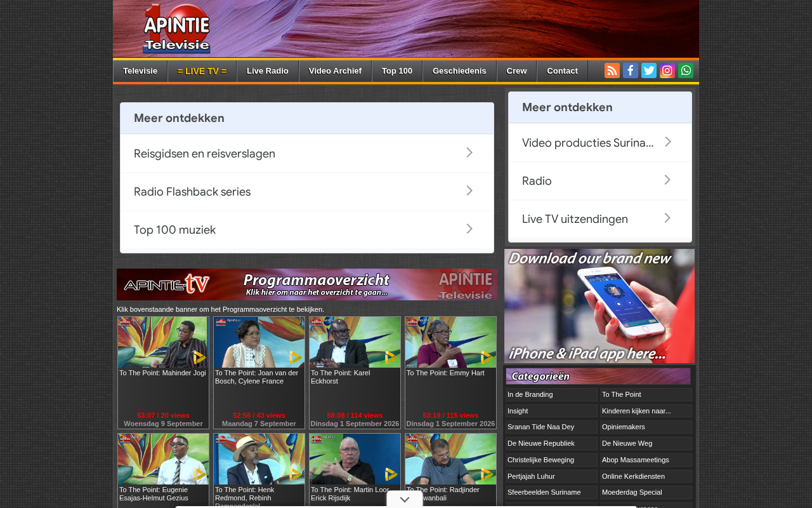This screenshot has height=508, width=812.
Task: Click the iPhone & iPad app download banner
Action: coord(599,306)
